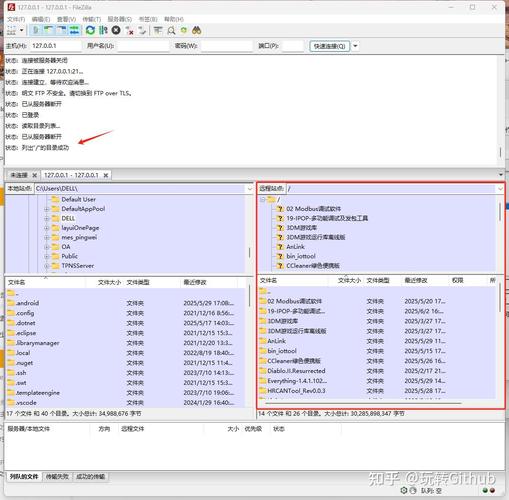Sort local files by 最近修改 column
Image resolution: width=509 pixels, height=500 pixels.
(x=209, y=283)
